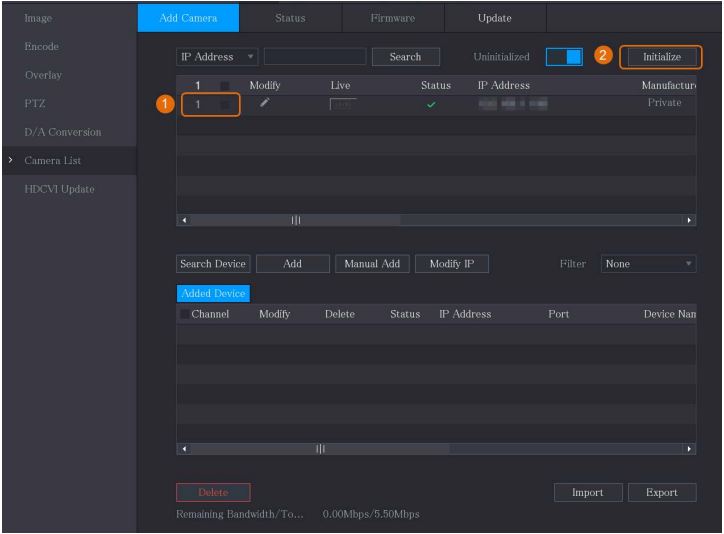Click the upper table horizontal scrollbar thumb

click(x=296, y=220)
